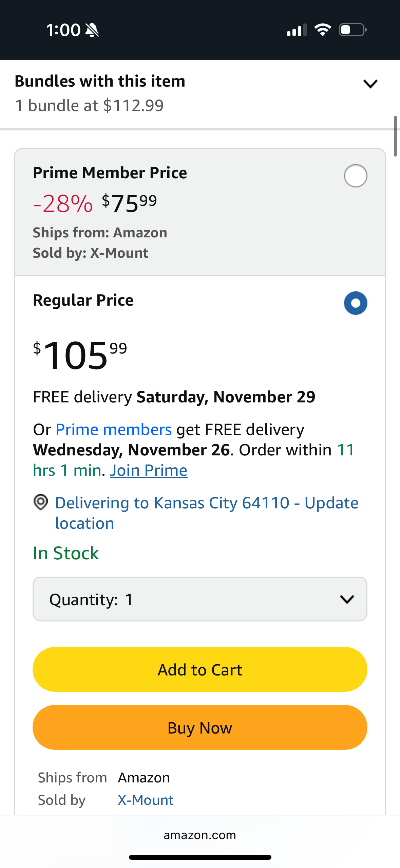Tap the cellular signal bars icon
This screenshot has width=400, height=868.
[x=297, y=30]
